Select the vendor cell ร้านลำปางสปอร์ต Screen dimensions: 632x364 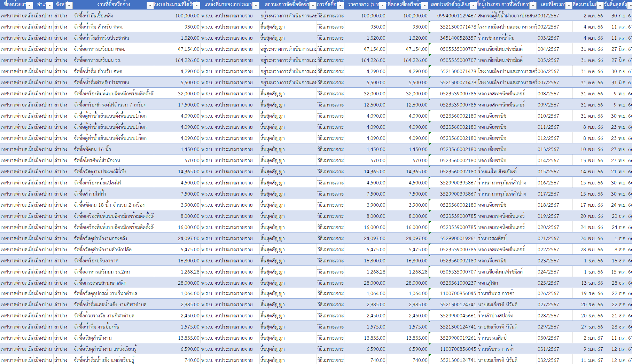[x=496, y=316]
